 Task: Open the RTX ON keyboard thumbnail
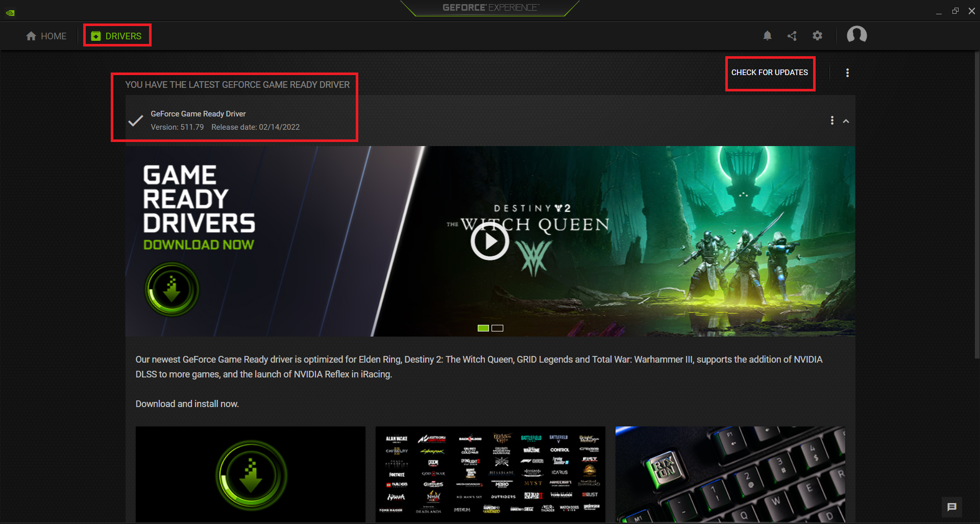[x=730, y=474]
